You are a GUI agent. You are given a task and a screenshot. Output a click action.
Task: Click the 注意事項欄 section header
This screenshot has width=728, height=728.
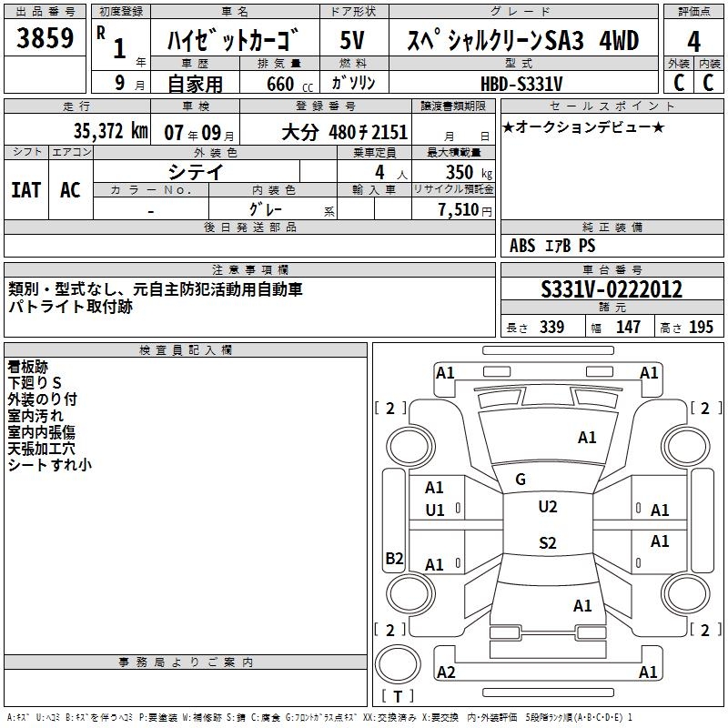[249, 269]
